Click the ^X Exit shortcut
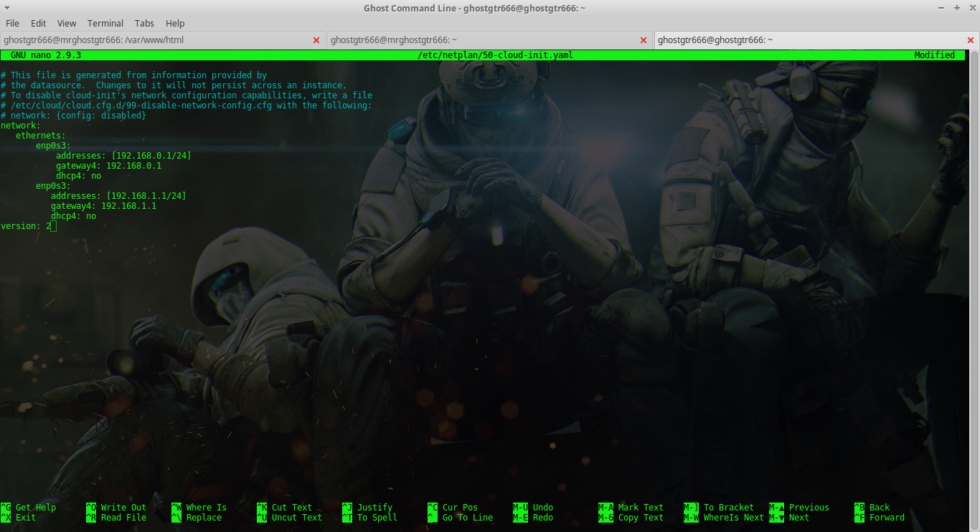 tap(19, 517)
